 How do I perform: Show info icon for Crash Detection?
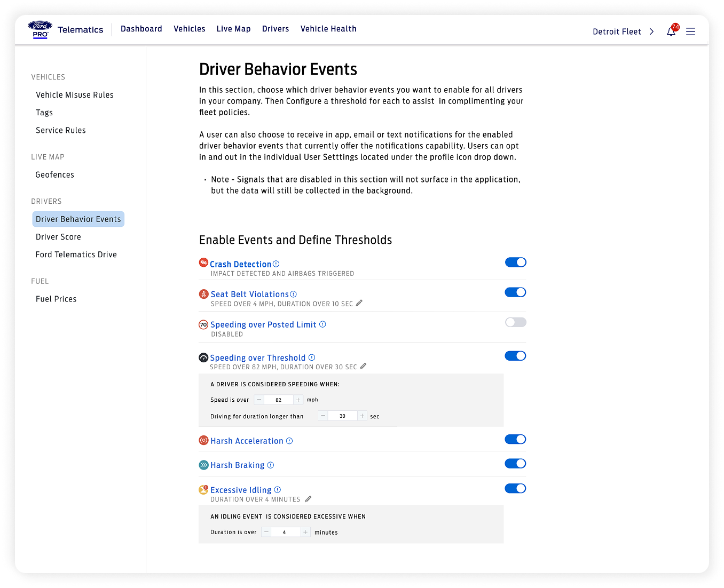coord(276,264)
